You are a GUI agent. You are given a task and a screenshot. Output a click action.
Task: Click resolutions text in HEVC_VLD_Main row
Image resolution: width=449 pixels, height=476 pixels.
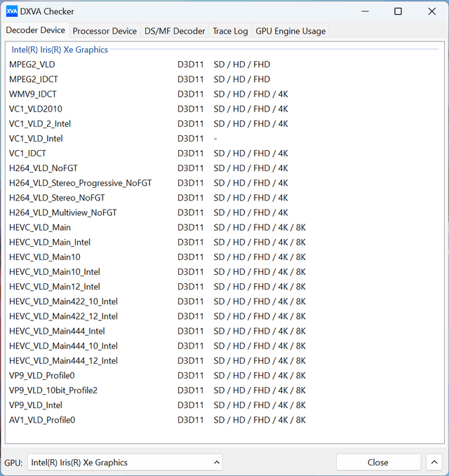(260, 227)
